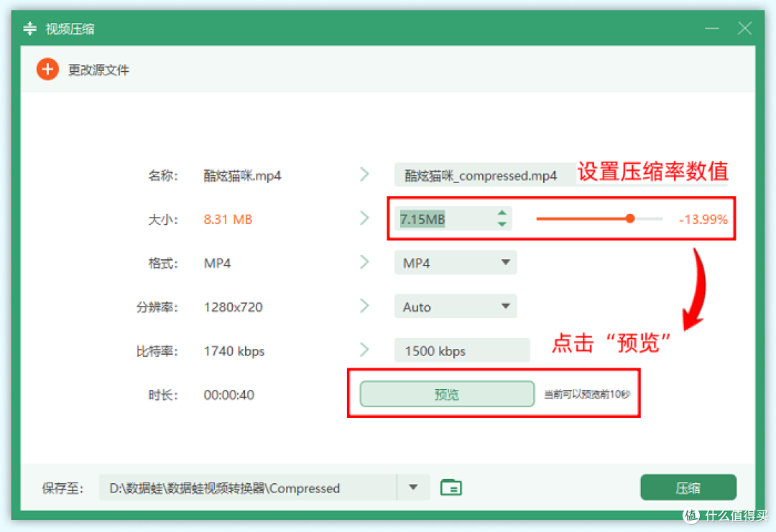The height and width of the screenshot is (532, 776).
Task: Click the 00:00:40 duration value
Action: pyautogui.click(x=228, y=395)
